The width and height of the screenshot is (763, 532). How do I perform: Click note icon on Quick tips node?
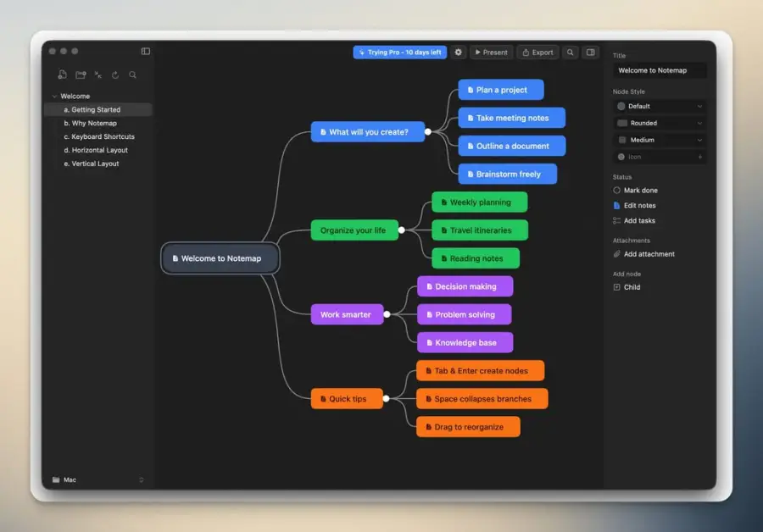(x=323, y=399)
